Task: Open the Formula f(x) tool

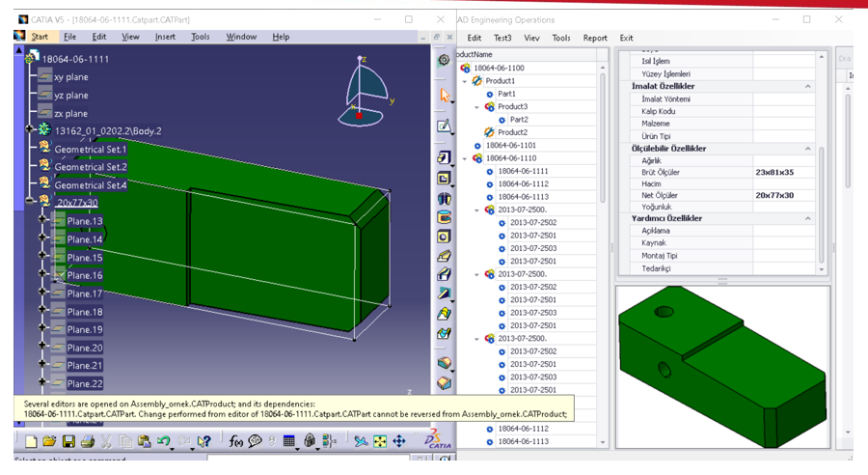Action: pyautogui.click(x=236, y=441)
